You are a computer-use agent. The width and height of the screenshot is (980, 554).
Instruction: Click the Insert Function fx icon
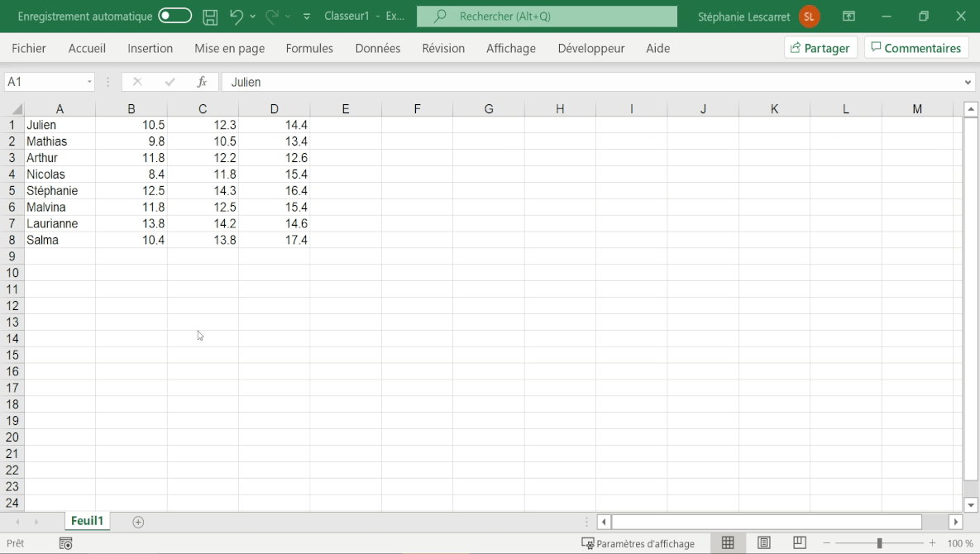point(202,82)
